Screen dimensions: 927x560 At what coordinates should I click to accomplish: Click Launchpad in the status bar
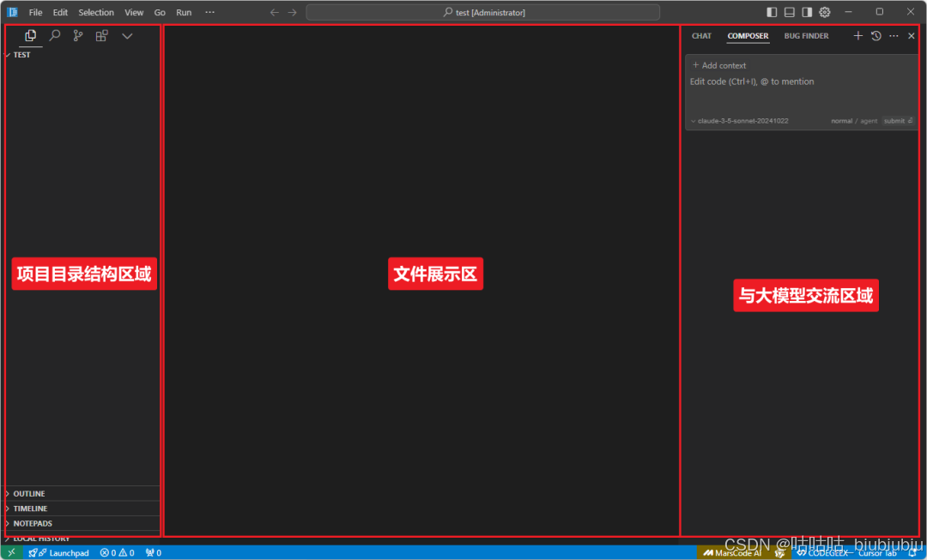pyautogui.click(x=59, y=553)
